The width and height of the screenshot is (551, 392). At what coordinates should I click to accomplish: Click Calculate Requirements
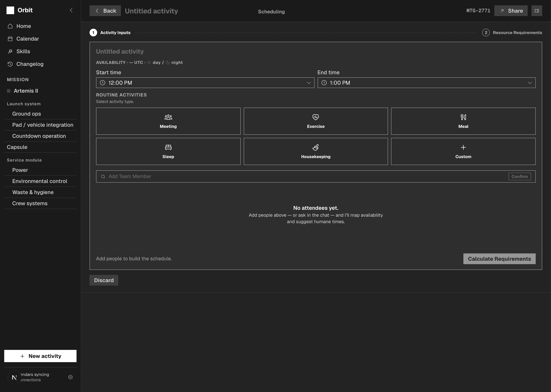[499, 259]
